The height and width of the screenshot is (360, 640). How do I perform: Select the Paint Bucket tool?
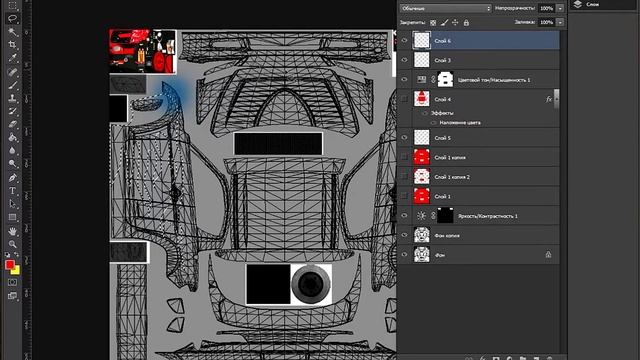click(12, 138)
